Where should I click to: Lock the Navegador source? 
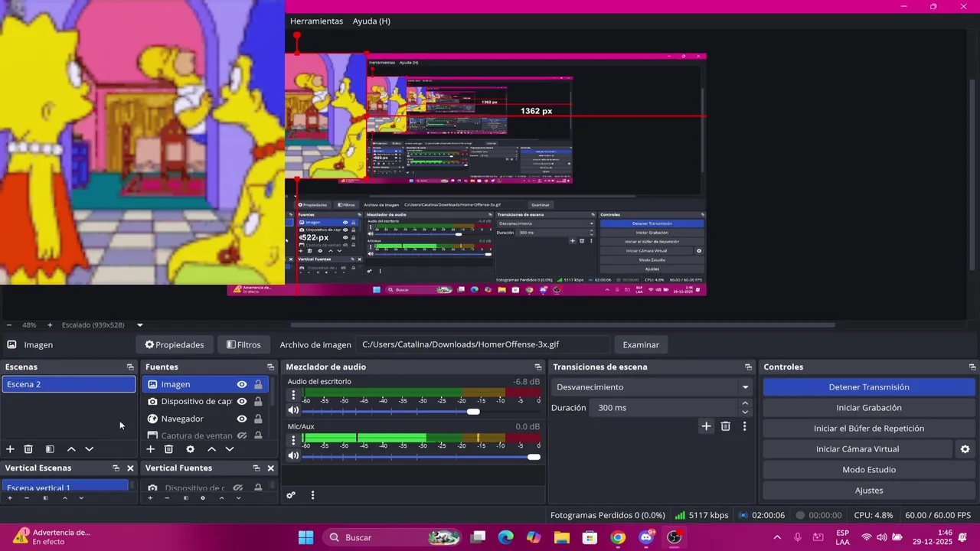tap(258, 419)
